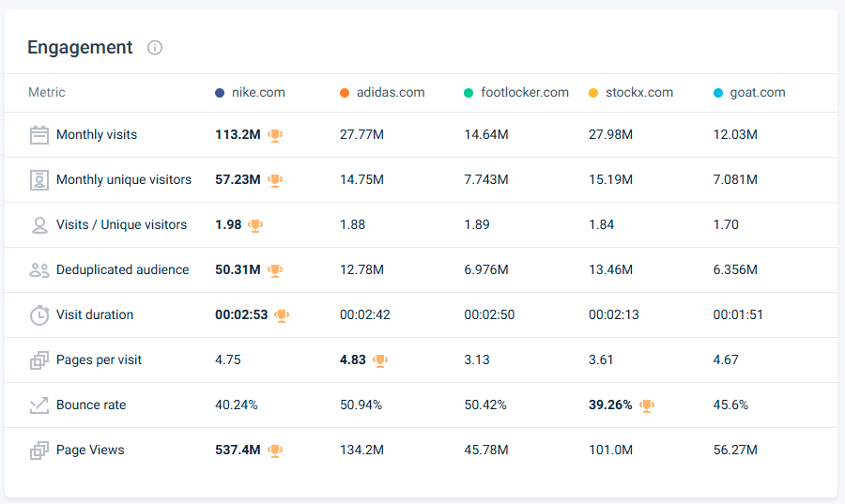Click the Visit duration clock icon
Image resolution: width=845 pixels, height=504 pixels.
[x=38, y=315]
